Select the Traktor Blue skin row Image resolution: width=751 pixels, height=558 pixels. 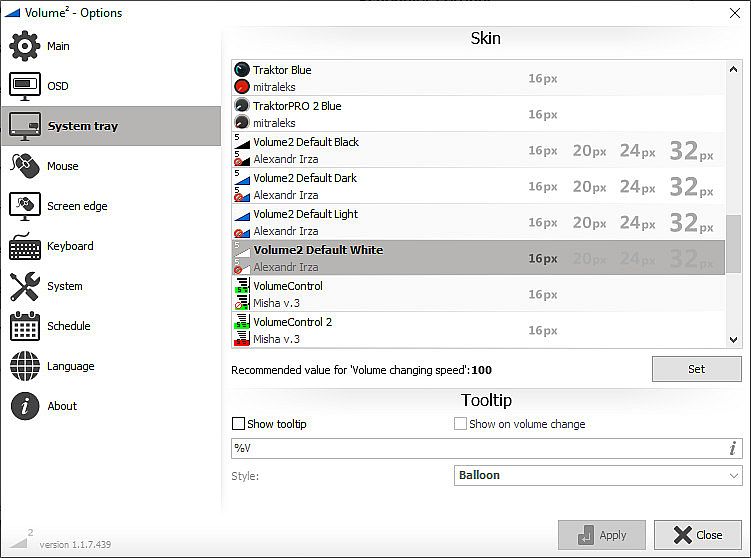[478, 78]
